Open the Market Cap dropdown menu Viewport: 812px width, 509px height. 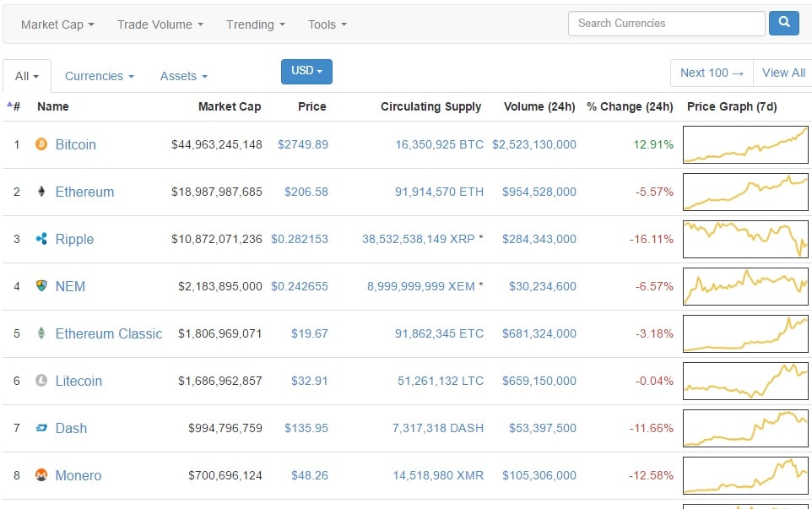coord(57,24)
